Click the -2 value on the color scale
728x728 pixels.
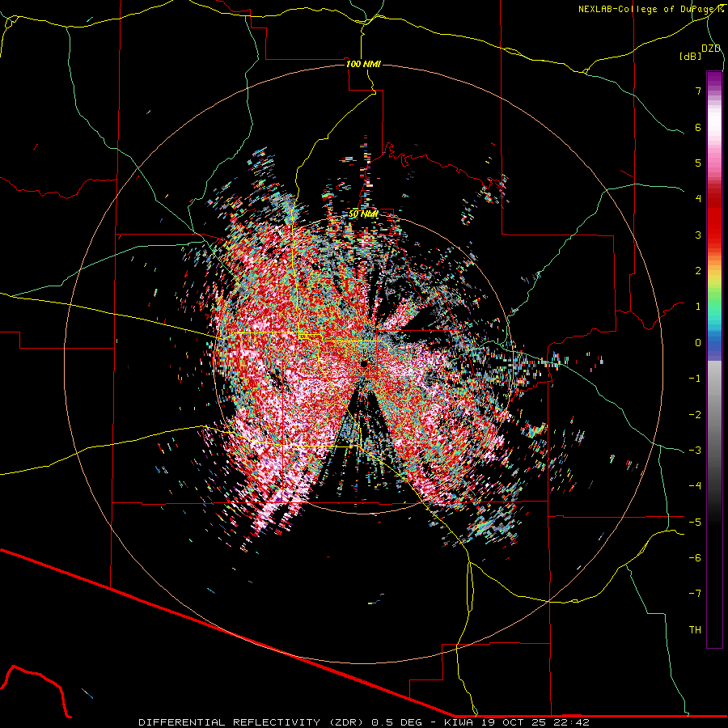tap(695, 415)
